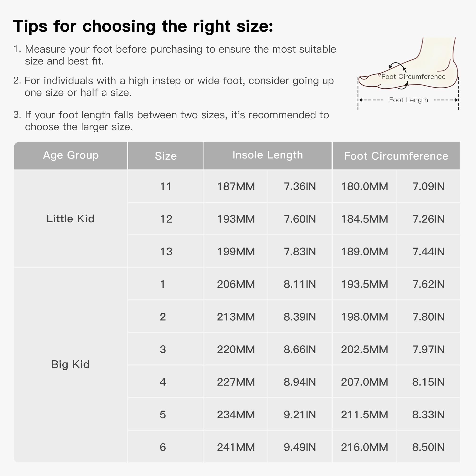Click the Foot Circumference table header

pyautogui.click(x=396, y=156)
